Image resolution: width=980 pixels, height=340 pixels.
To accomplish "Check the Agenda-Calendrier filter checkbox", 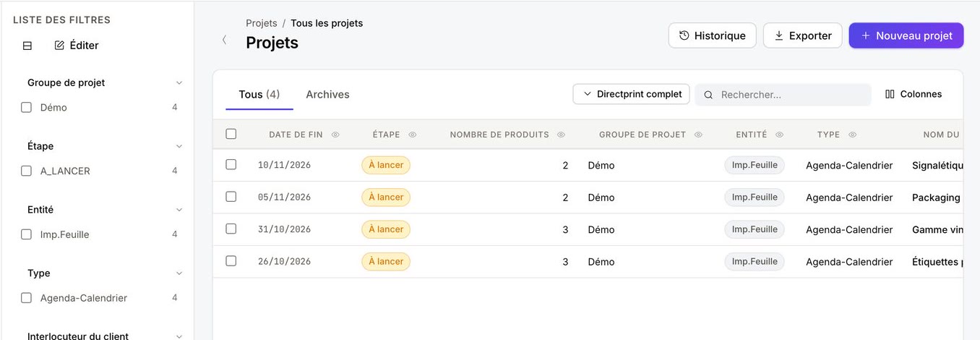I will 26,298.
